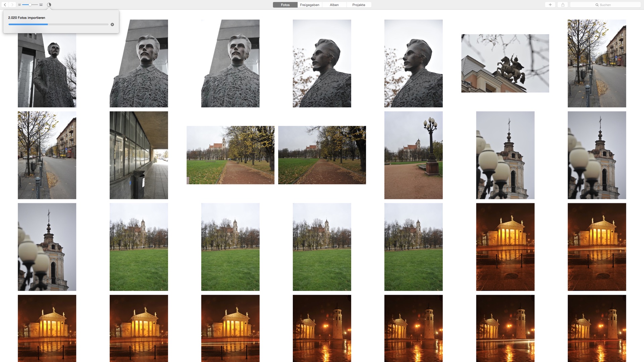Select the '2.020 Fotos importieren' label

(x=27, y=18)
